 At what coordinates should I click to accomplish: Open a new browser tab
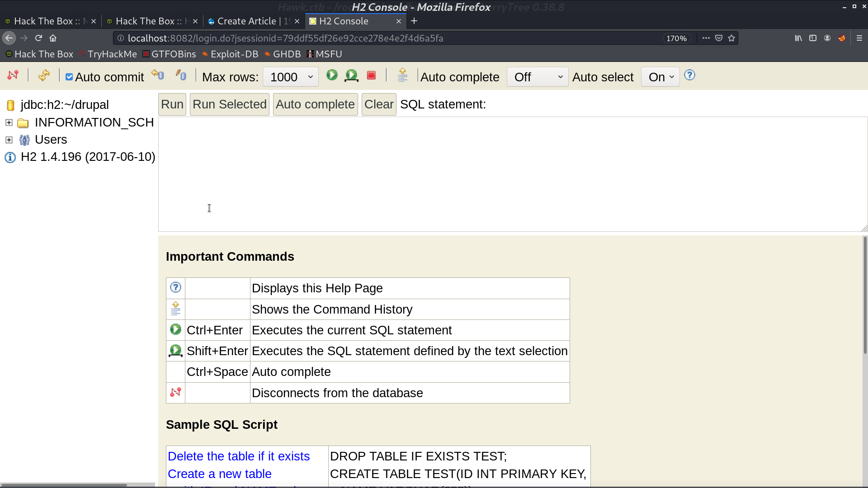point(414,21)
